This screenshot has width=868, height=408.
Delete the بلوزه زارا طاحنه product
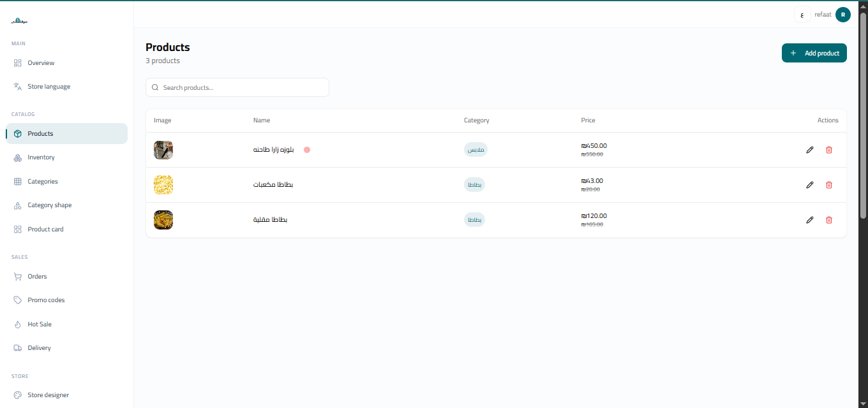click(829, 150)
